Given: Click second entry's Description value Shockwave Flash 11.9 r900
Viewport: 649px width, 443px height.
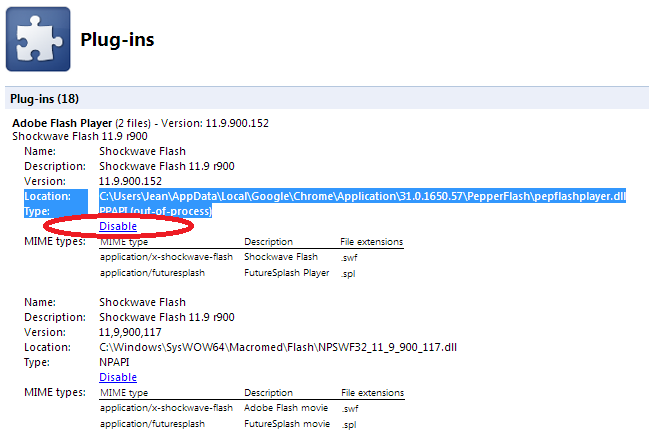Looking at the screenshot, I should [x=167, y=317].
